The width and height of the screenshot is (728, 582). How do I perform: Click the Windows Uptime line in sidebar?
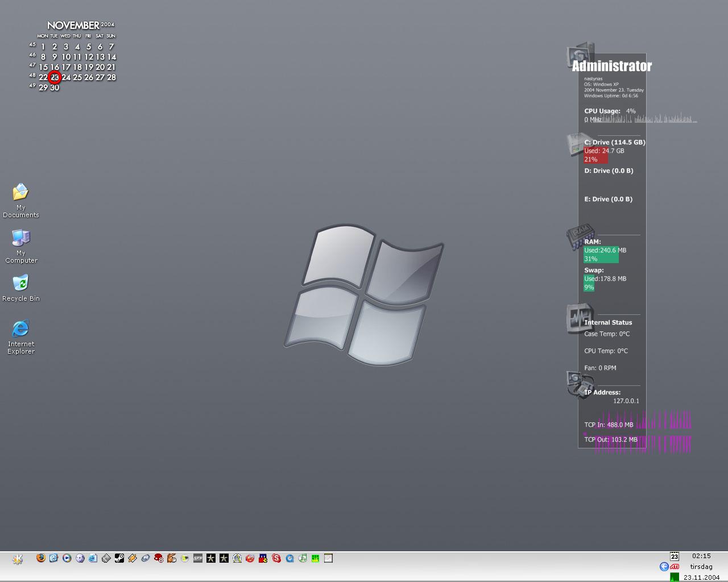(611, 95)
